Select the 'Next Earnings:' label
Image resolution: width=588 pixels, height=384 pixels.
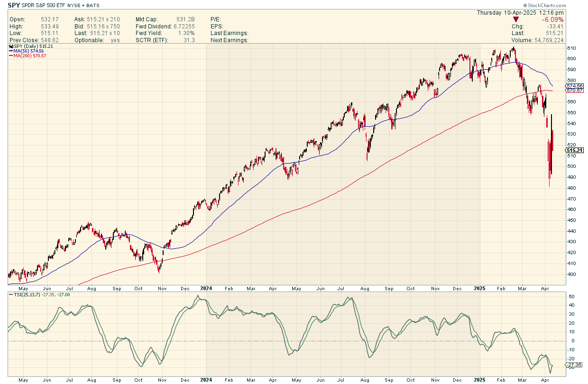point(229,40)
